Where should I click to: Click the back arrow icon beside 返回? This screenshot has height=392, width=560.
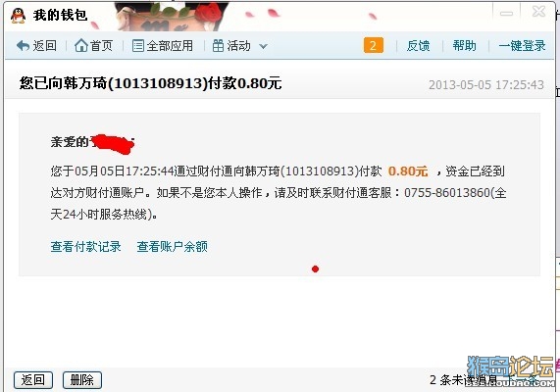tap(23, 46)
